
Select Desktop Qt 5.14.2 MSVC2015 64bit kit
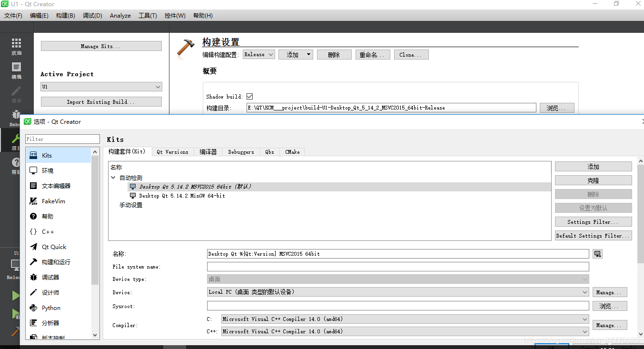[195, 187]
